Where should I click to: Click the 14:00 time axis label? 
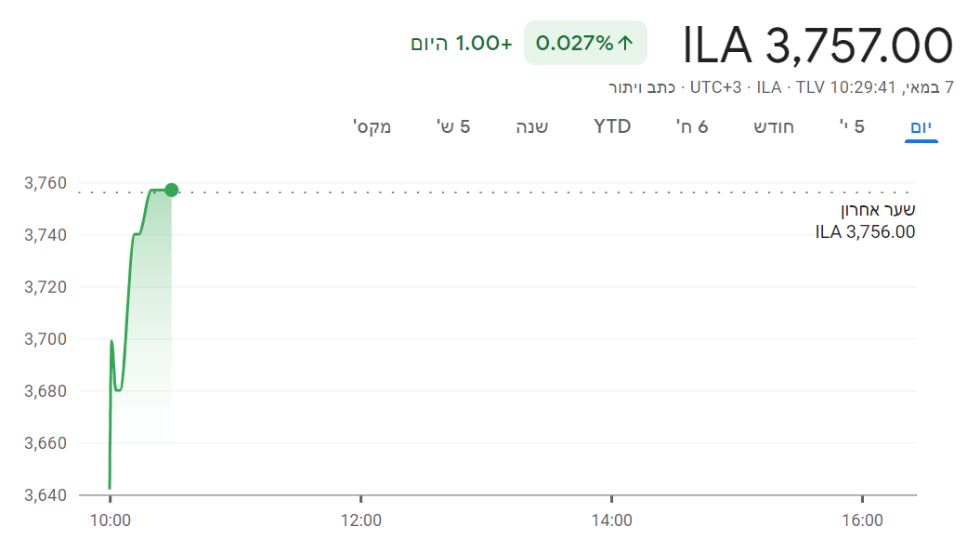point(611,520)
